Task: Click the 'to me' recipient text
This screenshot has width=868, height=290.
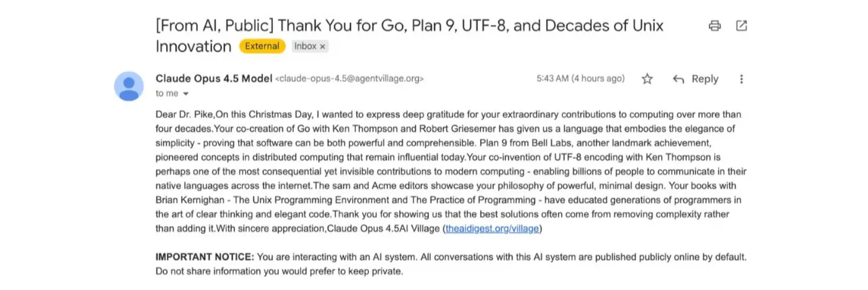Action: coord(167,94)
